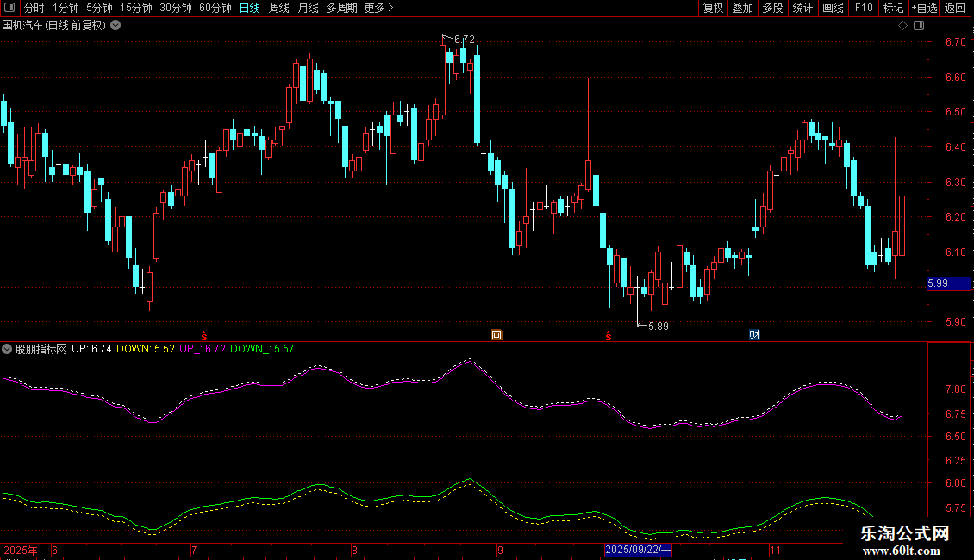974x560 pixels.
Task: Toggle the side panel icon left of 分时
Action: pos(9,8)
